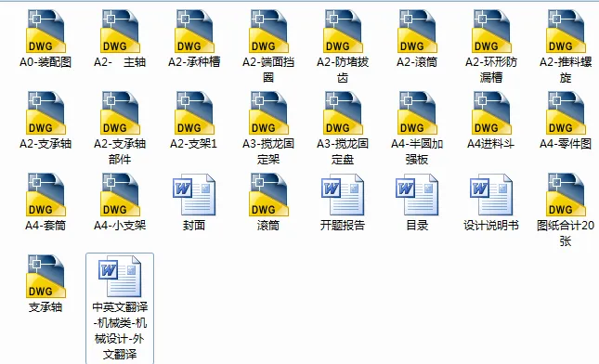599x364 pixels.
Task: Click the 开题报告 Word document icon
Action: click(343, 195)
